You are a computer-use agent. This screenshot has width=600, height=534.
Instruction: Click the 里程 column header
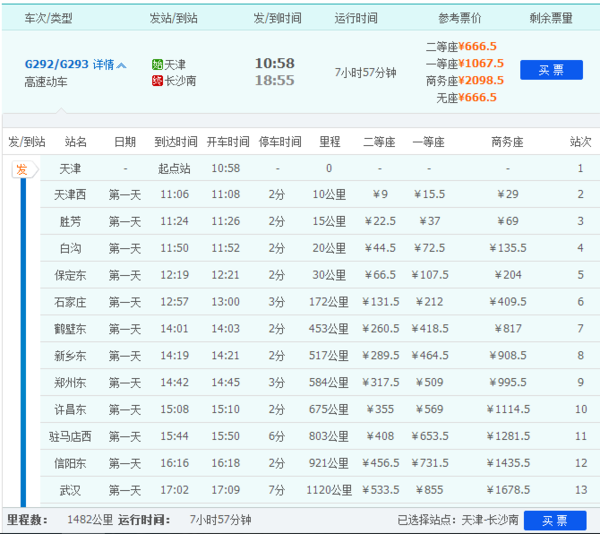(329, 142)
